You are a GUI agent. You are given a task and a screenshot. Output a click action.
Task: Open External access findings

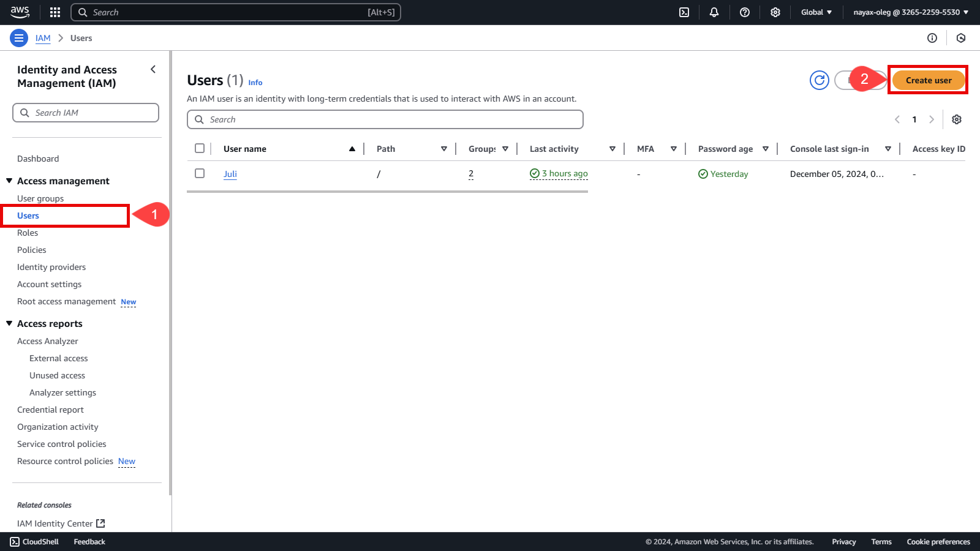click(59, 358)
